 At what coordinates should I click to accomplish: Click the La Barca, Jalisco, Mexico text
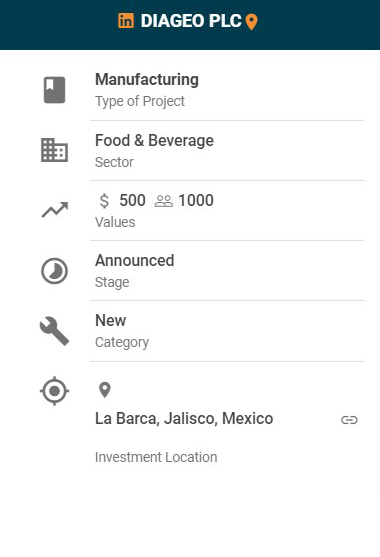click(184, 418)
